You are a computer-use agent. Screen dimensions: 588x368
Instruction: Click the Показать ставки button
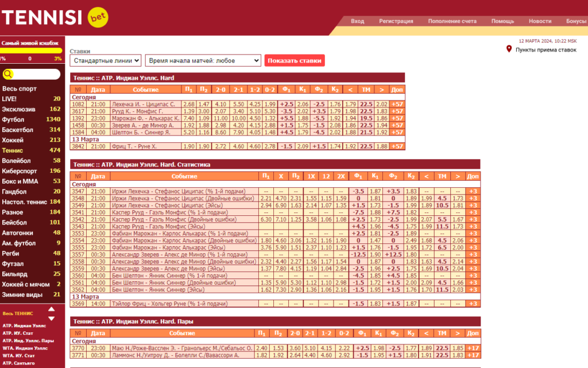(295, 60)
